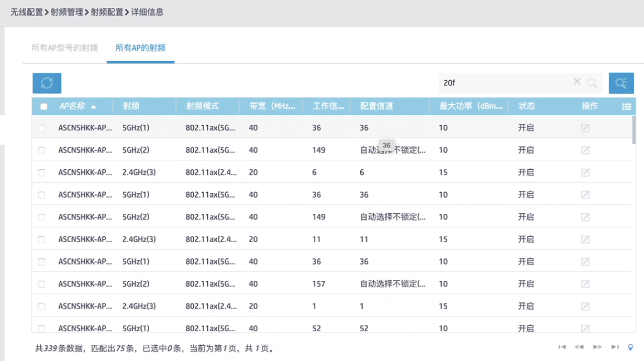Click 详细信息 in the breadcrumb
644x361 pixels.
click(x=147, y=12)
